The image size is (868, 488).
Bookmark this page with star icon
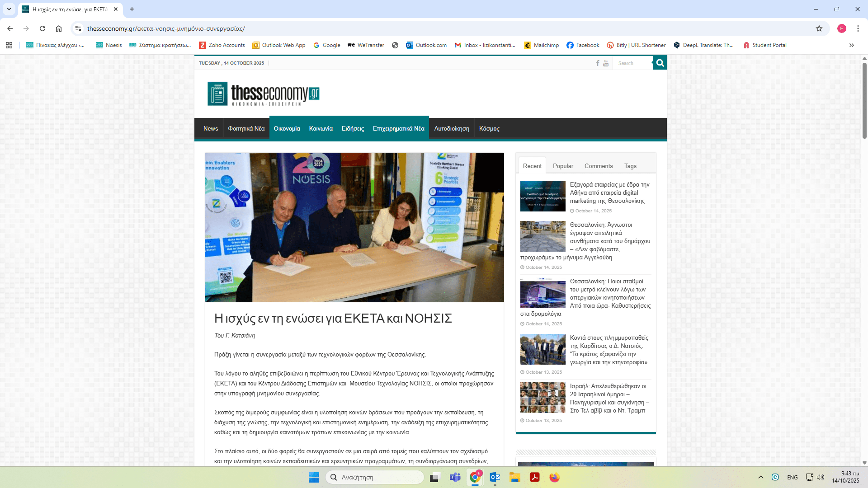(x=819, y=28)
